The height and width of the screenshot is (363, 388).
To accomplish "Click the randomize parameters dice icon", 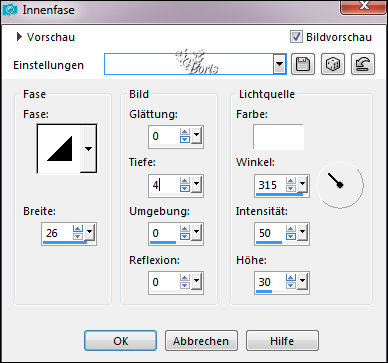I will coord(333,64).
